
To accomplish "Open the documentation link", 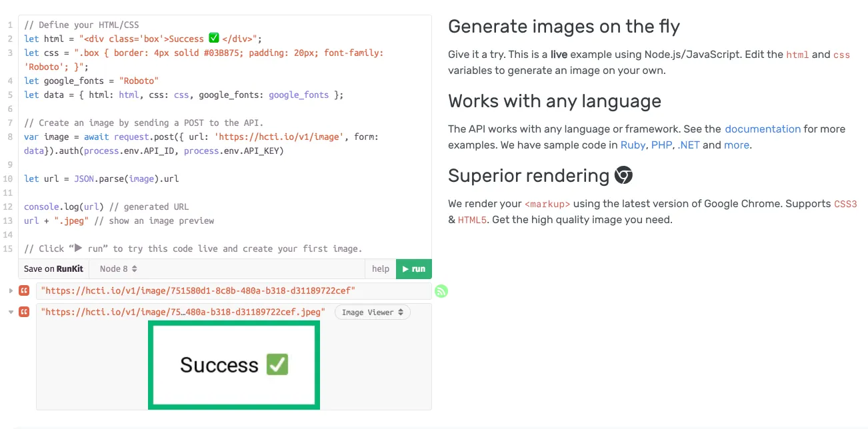I will 763,129.
